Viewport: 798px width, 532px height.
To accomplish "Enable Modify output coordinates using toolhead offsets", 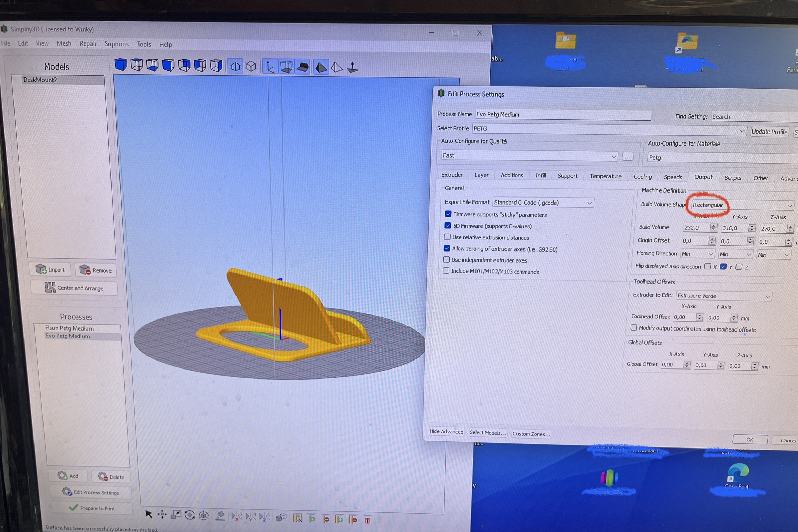I will point(634,328).
